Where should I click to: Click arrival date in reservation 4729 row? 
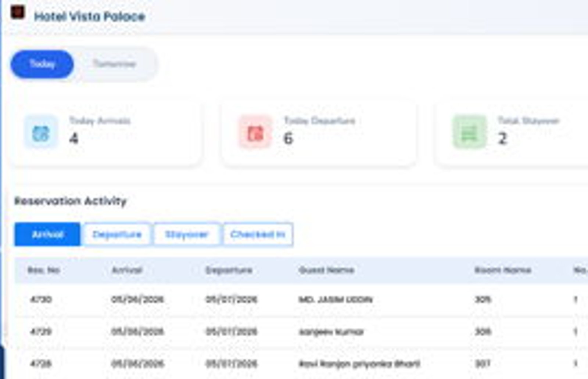coord(137,332)
